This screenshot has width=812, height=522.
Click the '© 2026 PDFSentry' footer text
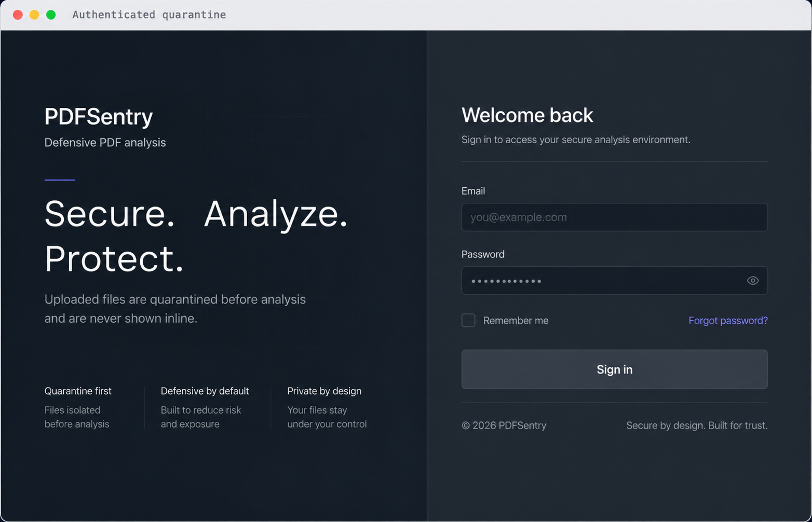tap(504, 425)
